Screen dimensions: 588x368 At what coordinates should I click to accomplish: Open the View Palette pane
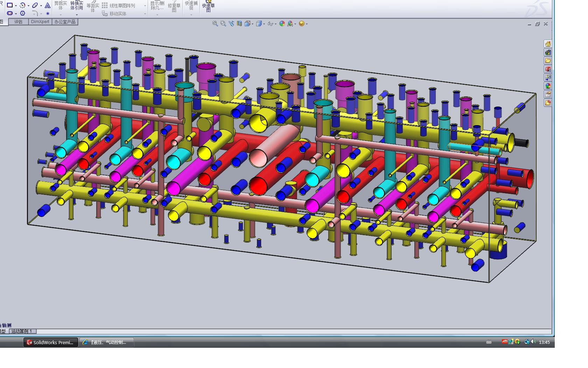(x=548, y=77)
